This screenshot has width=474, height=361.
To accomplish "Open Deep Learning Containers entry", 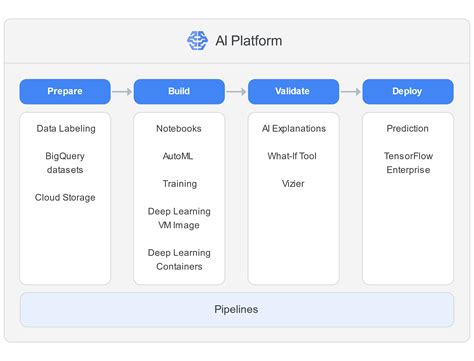I will 179,260.
